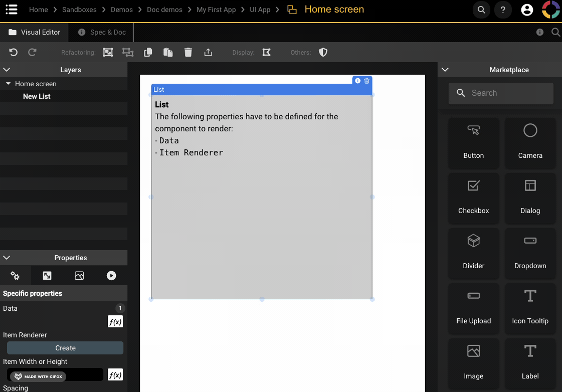Click the redo arrow icon
562x392 pixels.
[x=32, y=52]
